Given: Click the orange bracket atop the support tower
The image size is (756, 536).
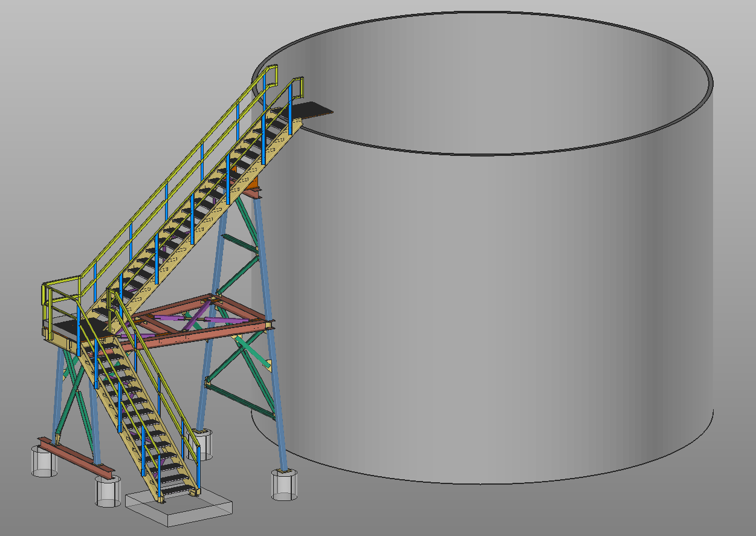Looking at the screenshot, I should 253,183.
